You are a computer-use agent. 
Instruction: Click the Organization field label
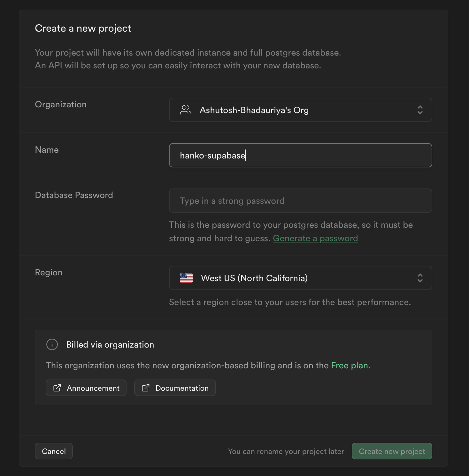click(x=61, y=104)
